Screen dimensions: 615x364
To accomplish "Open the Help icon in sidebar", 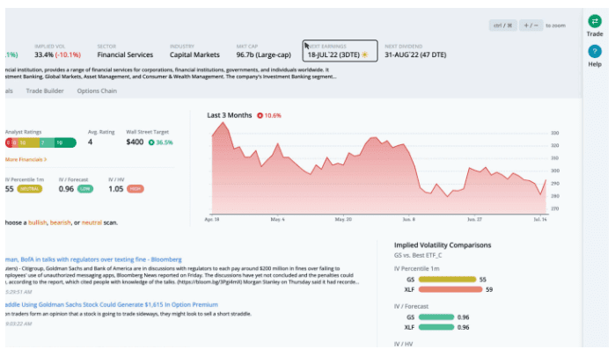I will pyautogui.click(x=594, y=53).
